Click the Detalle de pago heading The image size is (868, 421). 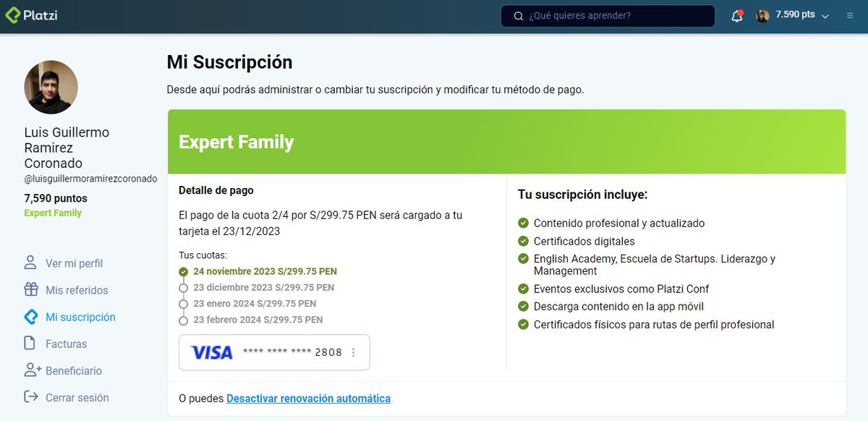216,190
